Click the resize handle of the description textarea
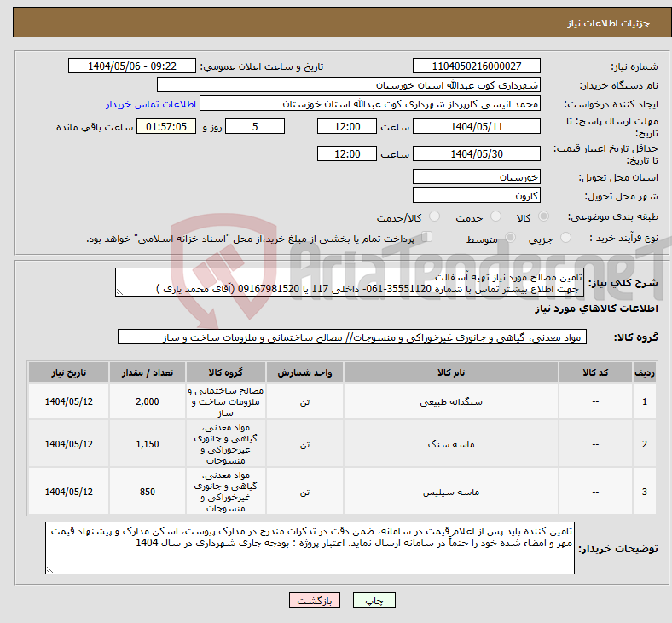The height and width of the screenshot is (623, 672). tap(119, 292)
